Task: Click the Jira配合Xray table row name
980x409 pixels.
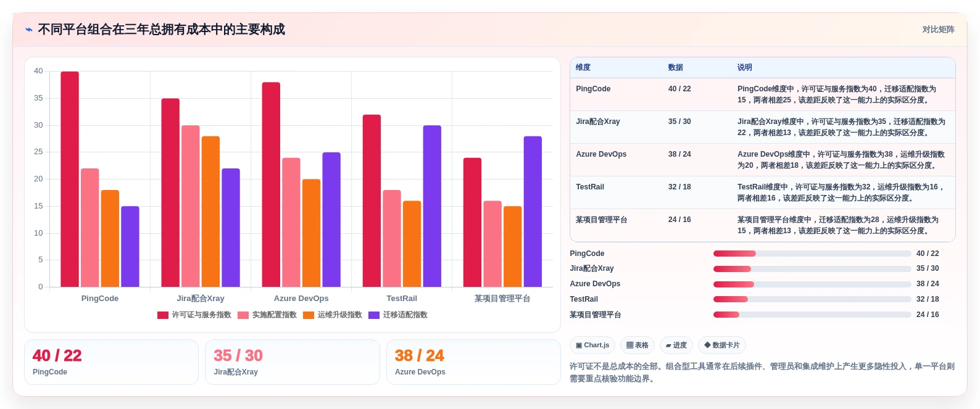Action: (598, 122)
